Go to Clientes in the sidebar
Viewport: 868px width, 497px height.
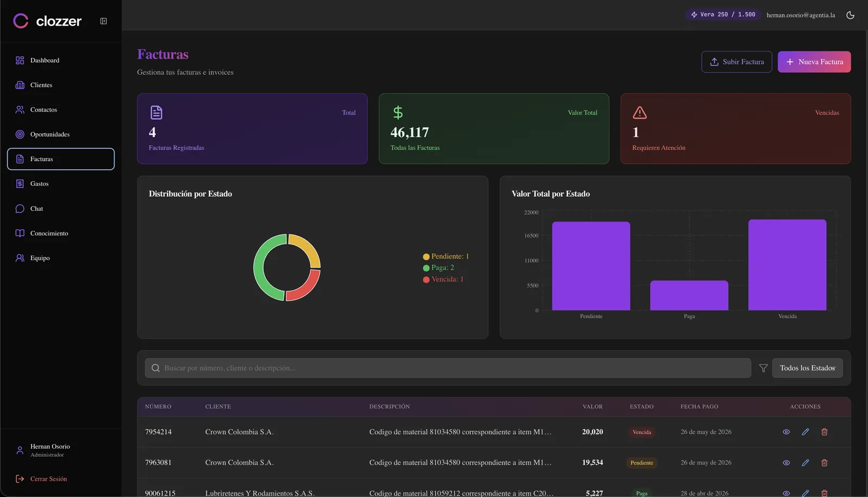61,85
